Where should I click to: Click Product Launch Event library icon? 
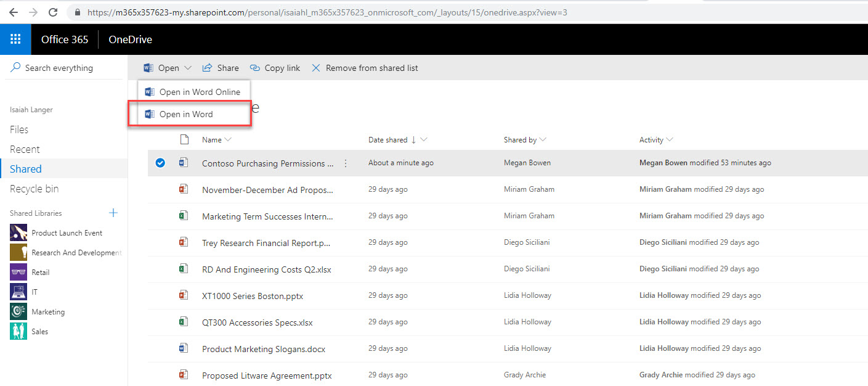click(18, 232)
